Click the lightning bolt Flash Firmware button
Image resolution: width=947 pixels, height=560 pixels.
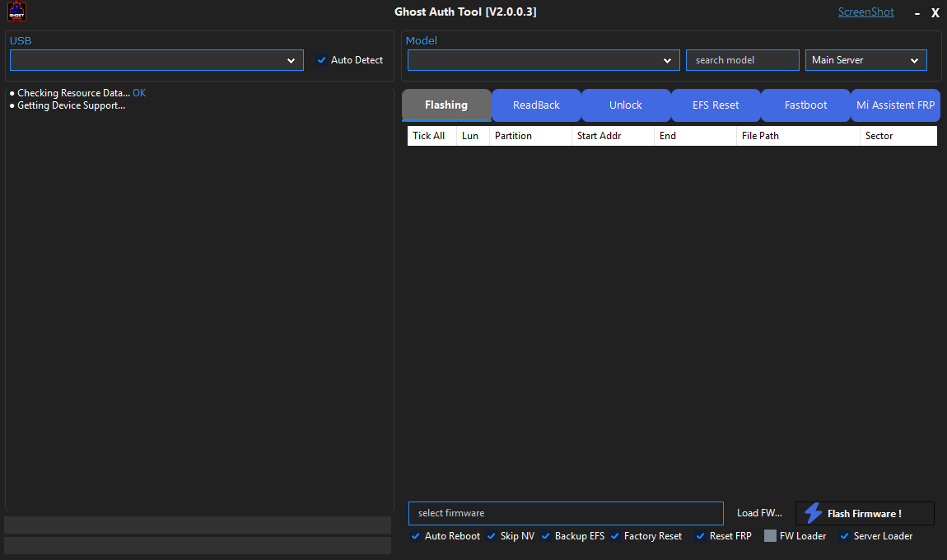tap(865, 513)
